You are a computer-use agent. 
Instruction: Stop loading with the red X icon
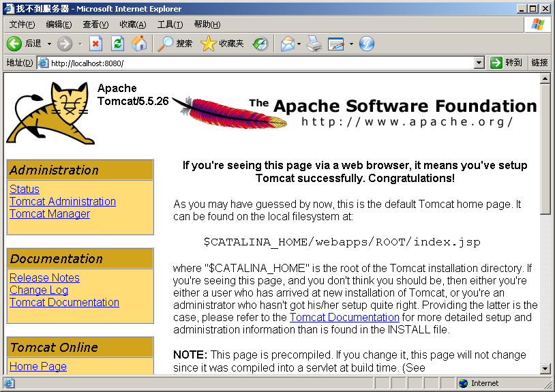(x=95, y=44)
